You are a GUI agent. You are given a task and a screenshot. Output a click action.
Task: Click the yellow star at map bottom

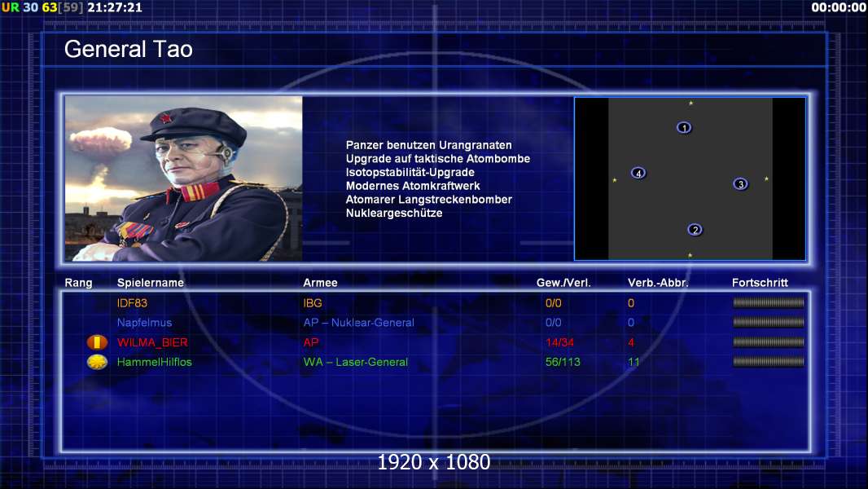point(690,255)
